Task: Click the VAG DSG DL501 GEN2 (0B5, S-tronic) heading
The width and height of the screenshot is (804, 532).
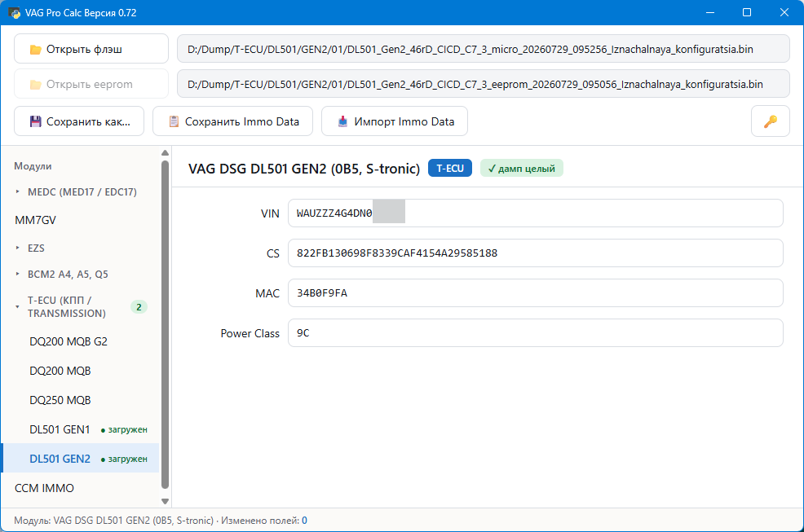Action: click(304, 169)
